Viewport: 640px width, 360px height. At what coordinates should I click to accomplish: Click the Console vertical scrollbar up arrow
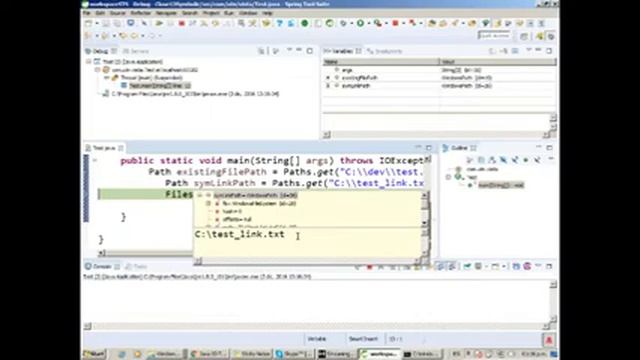(553, 284)
